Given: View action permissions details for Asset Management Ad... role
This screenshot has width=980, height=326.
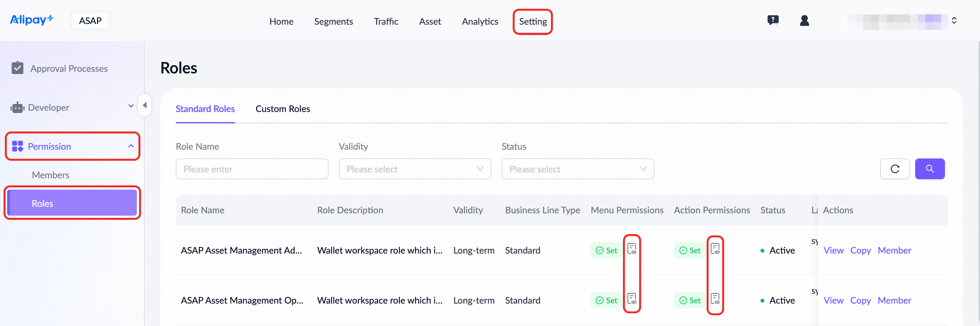Looking at the screenshot, I should pyautogui.click(x=715, y=249).
